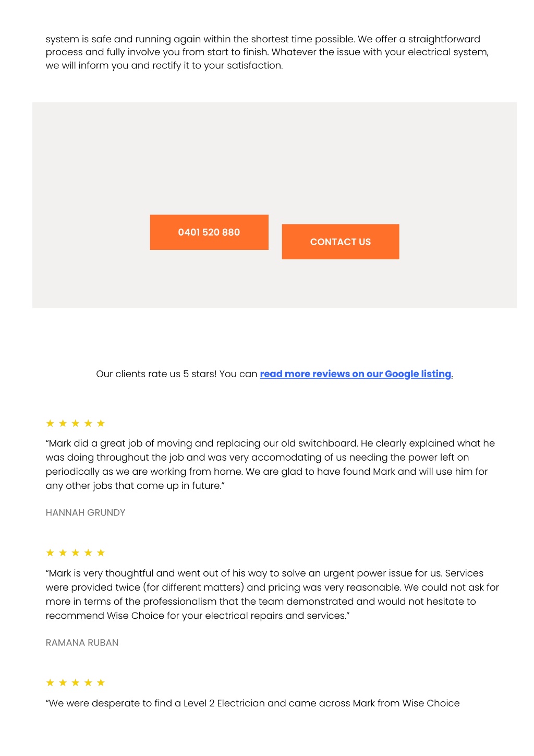Viewport: 534px width, 756px height.
Task: Click fifth star above Level 2 Electrician review
Action: point(101,682)
